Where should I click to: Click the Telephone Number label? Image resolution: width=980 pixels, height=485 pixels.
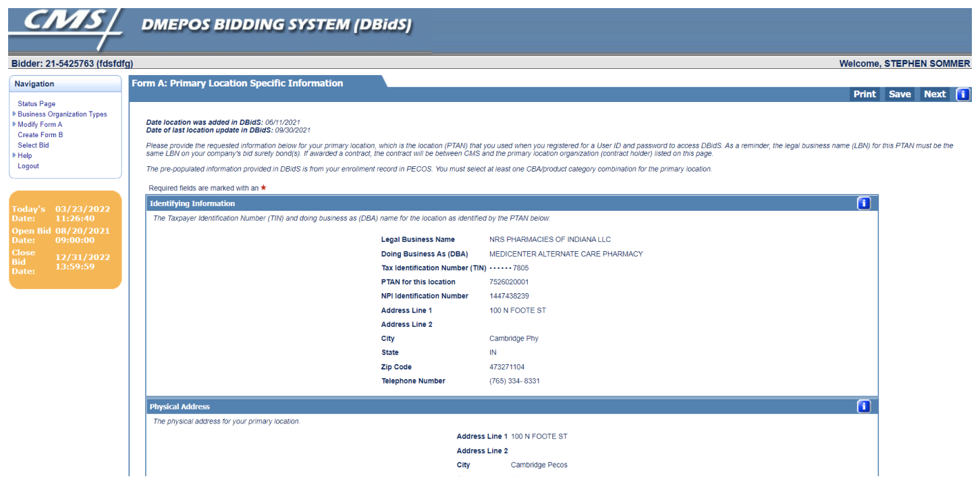pyautogui.click(x=413, y=381)
